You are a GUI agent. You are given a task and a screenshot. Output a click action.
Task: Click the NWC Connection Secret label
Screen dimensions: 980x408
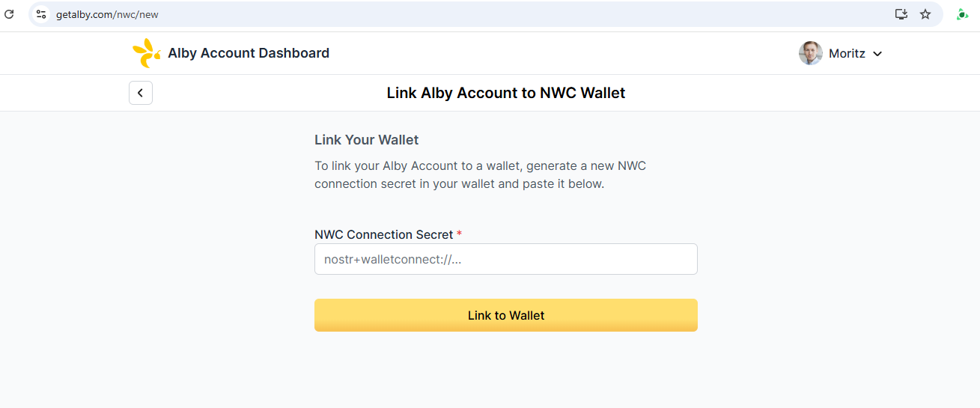point(383,234)
